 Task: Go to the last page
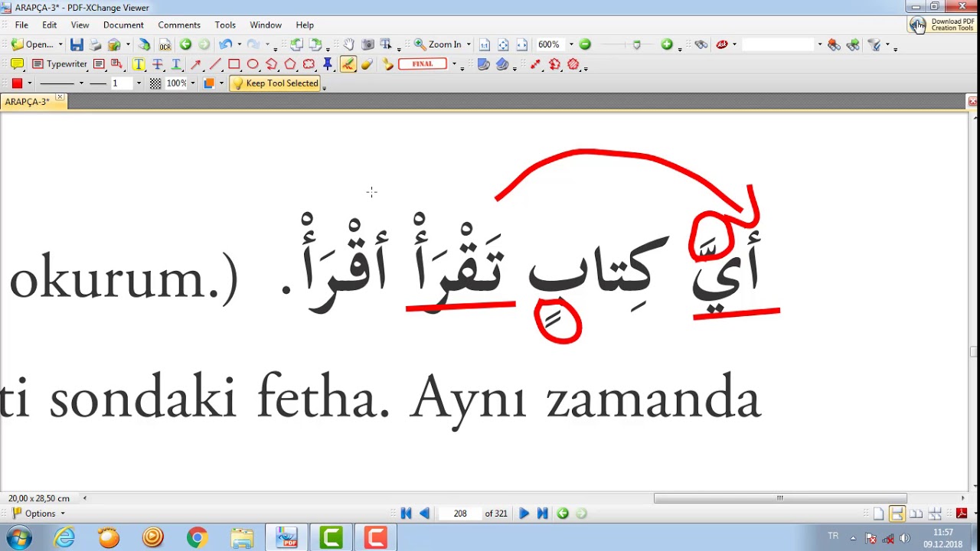tap(542, 514)
